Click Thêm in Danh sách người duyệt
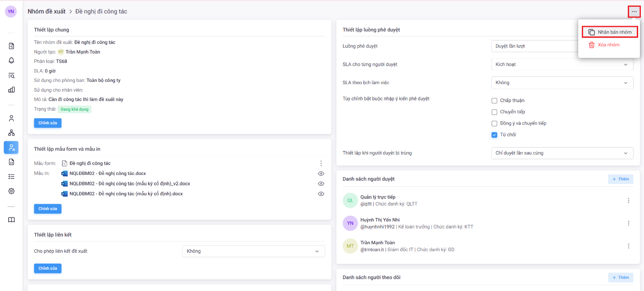Screen dimensions: 644x291 pos(620,179)
